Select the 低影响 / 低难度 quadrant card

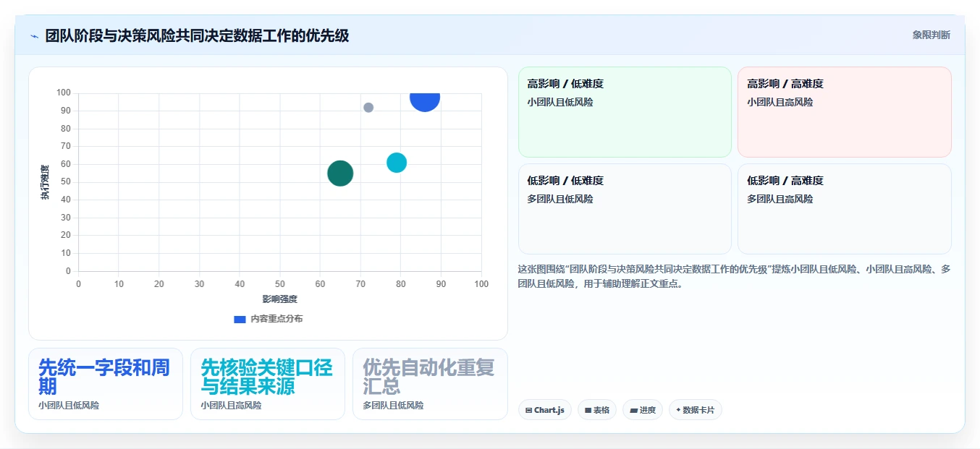pyautogui.click(x=625, y=209)
